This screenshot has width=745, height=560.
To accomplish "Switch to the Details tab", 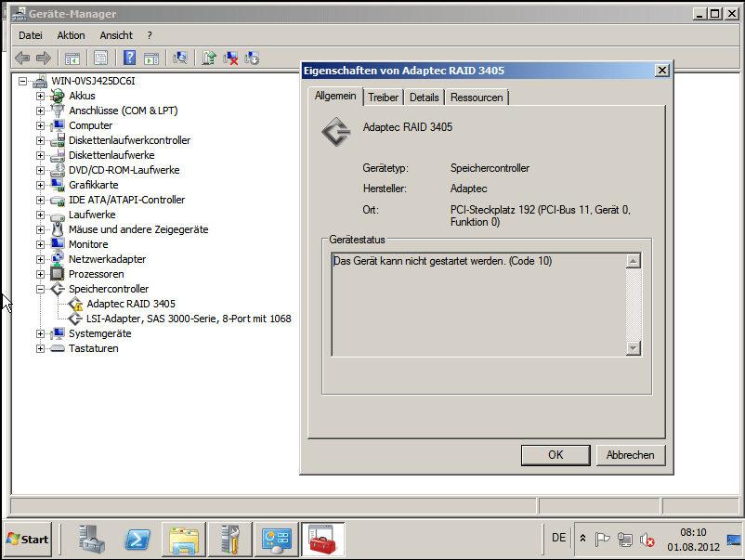I will point(424,98).
